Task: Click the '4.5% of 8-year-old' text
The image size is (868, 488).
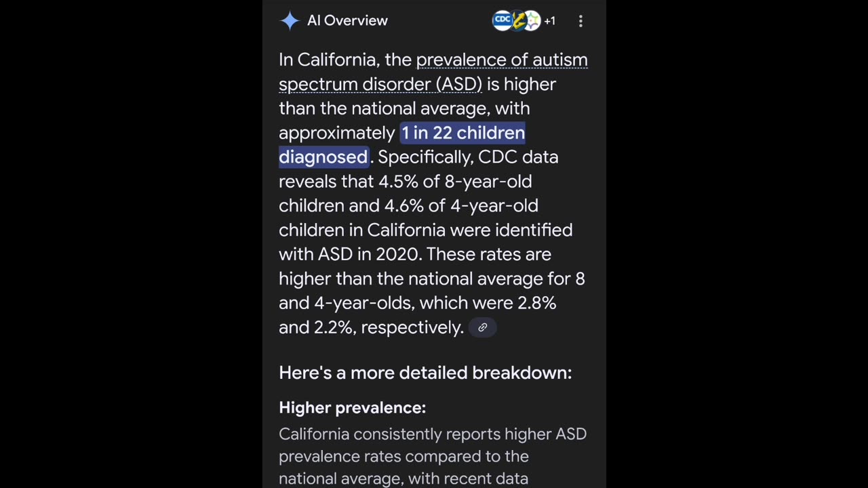Action: point(455,182)
